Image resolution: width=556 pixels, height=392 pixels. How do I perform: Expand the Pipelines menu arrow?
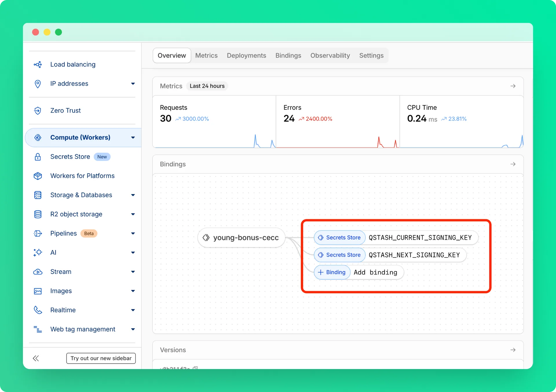tap(133, 233)
